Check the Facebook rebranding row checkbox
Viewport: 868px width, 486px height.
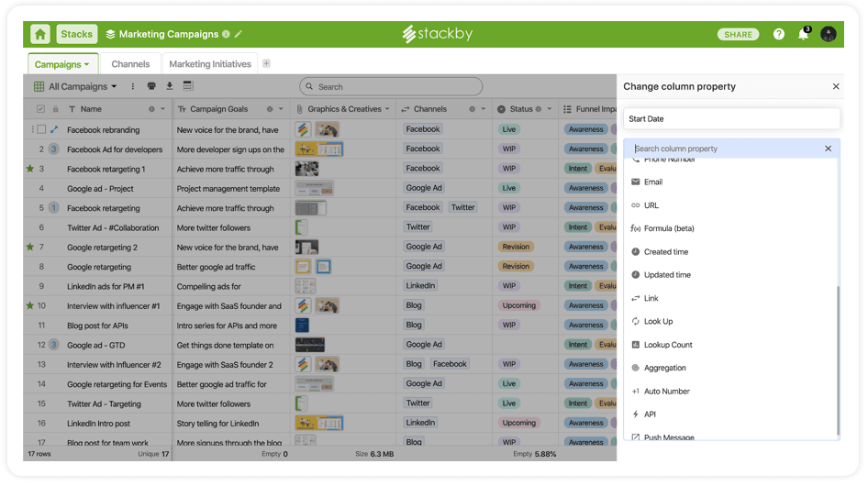click(x=41, y=129)
